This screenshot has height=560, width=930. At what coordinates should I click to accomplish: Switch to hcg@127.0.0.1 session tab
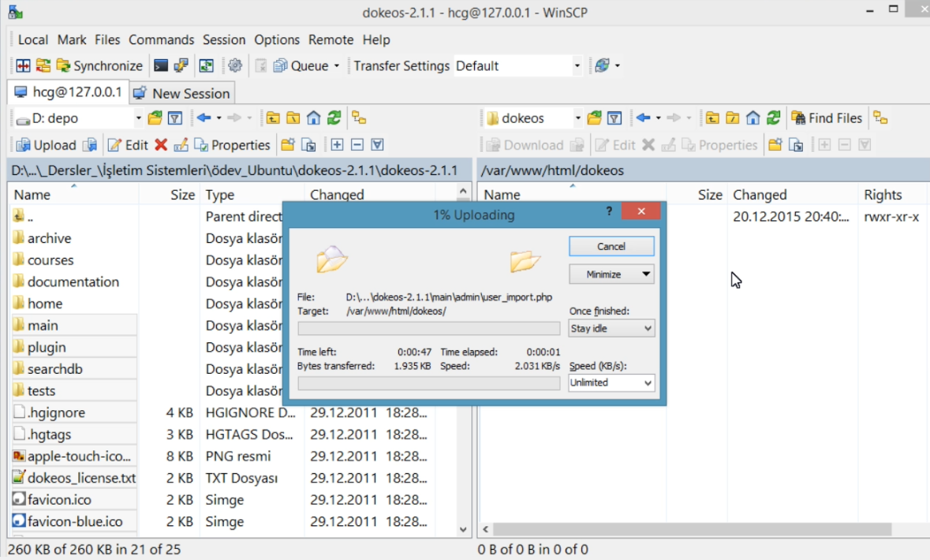[68, 92]
